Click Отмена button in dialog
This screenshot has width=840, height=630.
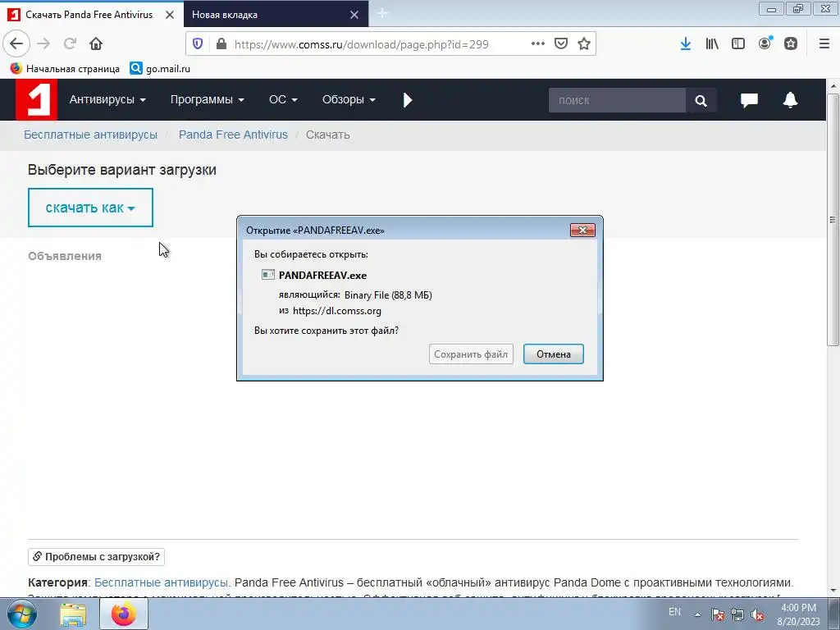(x=554, y=354)
